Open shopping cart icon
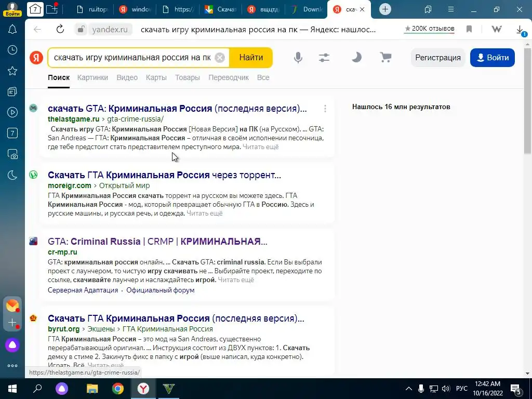532x399 pixels. click(x=385, y=58)
